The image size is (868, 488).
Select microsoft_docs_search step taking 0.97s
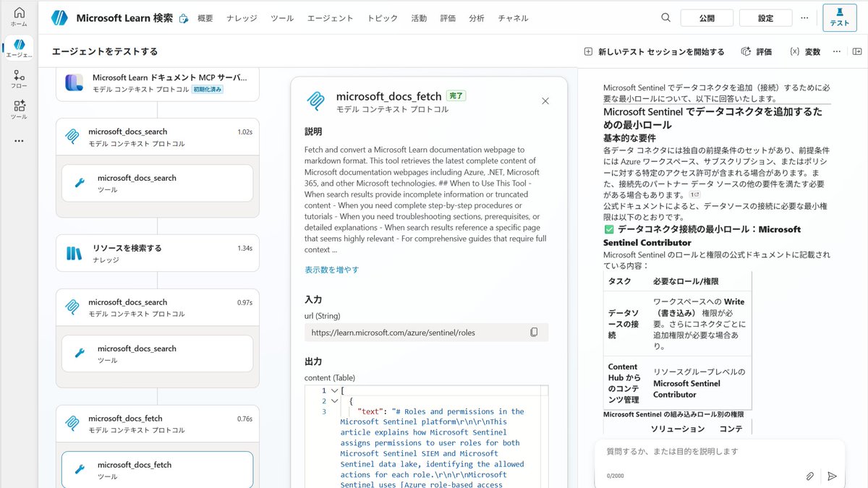coord(157,308)
